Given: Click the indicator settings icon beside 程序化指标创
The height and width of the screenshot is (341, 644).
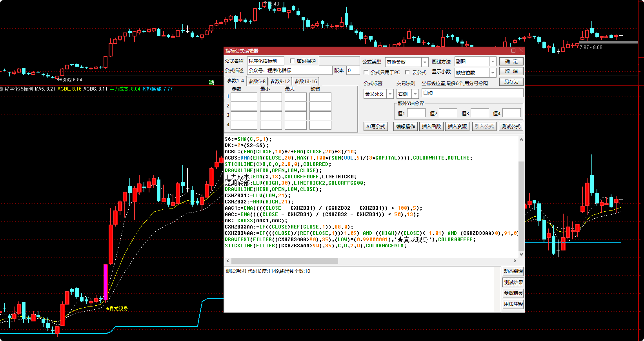Looking at the screenshot, I should tap(2, 89).
